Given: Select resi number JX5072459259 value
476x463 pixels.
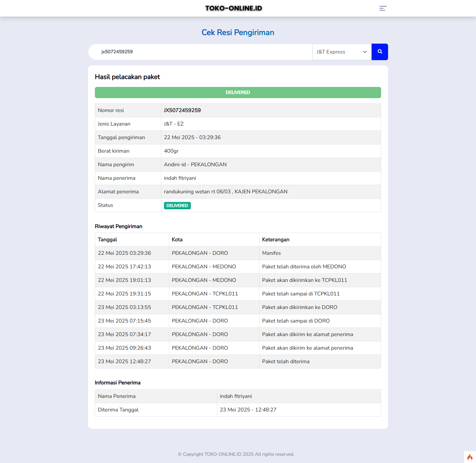Looking at the screenshot, I should (x=182, y=110).
